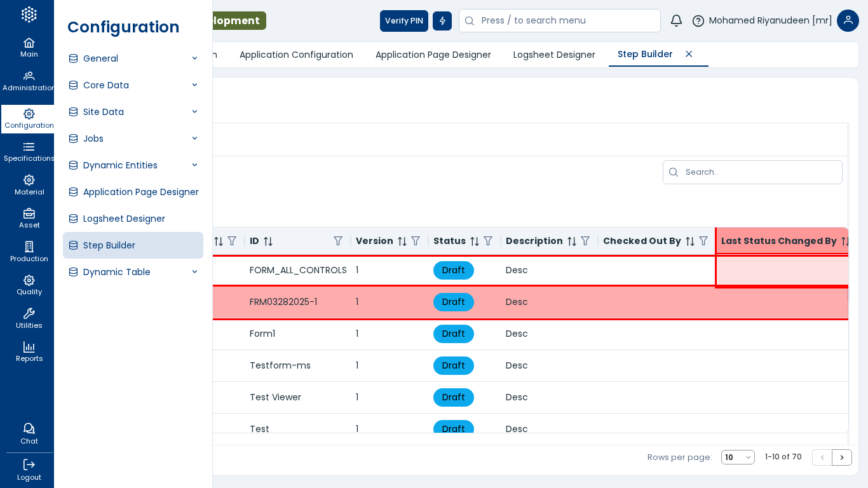Sort by Version column
Screen dimensions: 868x488
click(x=402, y=241)
